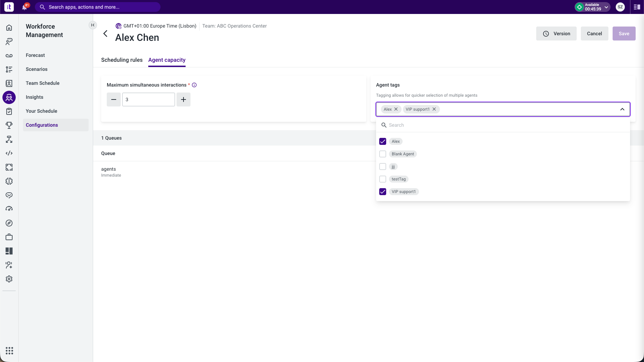Open Configurations in sidebar
Viewport: 644px width, 362px height.
click(56, 125)
